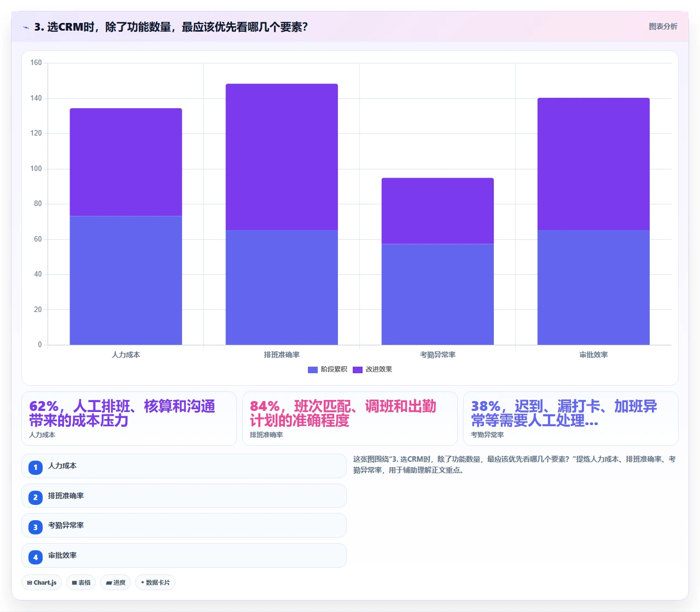The image size is (700, 612).
Task: Click the purple segment of 排班准确率 bar
Action: point(282,157)
